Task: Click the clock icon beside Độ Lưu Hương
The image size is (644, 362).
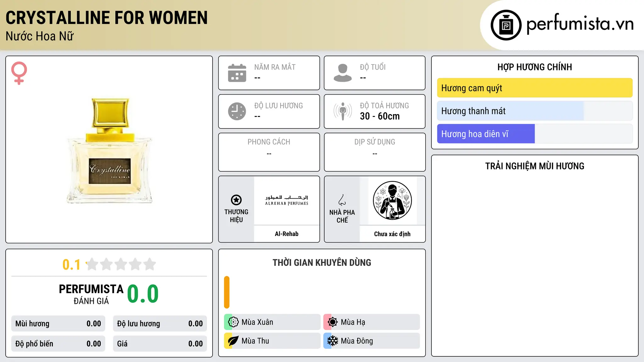Action: 237,111
